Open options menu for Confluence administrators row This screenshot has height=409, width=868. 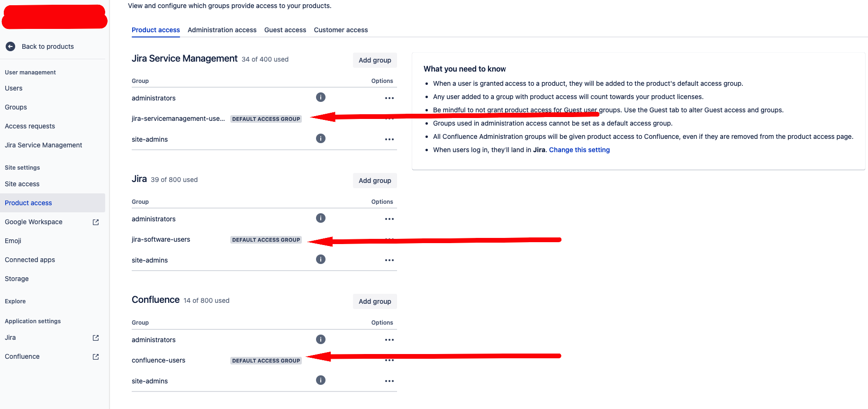click(389, 340)
